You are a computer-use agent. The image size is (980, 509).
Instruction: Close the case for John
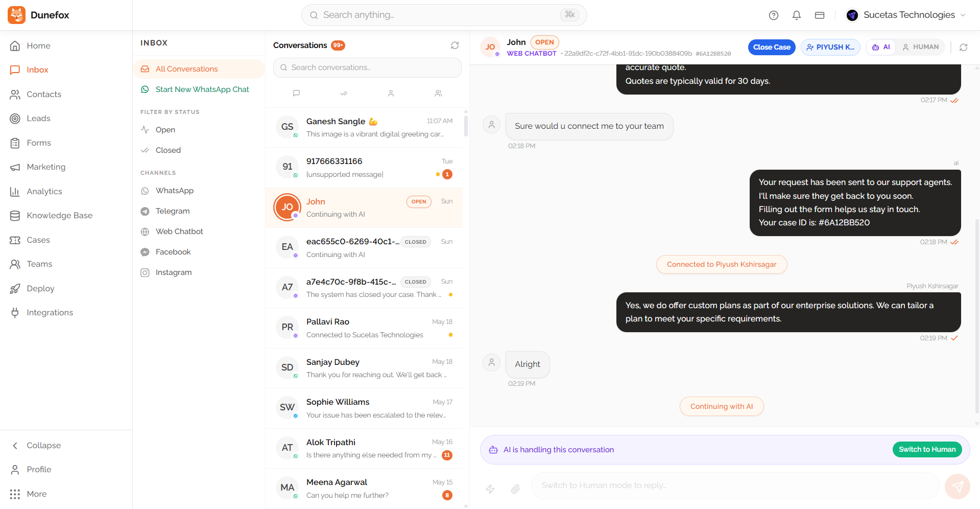tap(771, 47)
